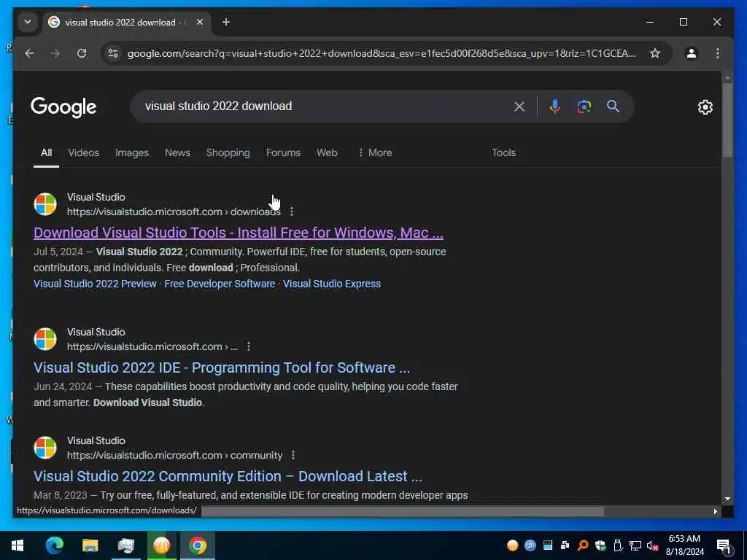Screen dimensions: 747x560
Task: Select the All results tab
Action: (x=46, y=153)
